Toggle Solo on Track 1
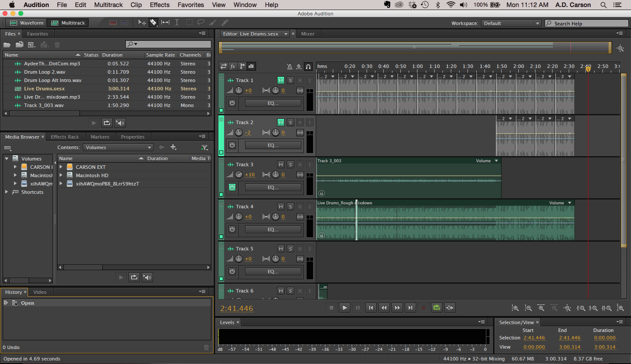Image resolution: width=631 pixels, height=364 pixels. pyautogui.click(x=290, y=80)
